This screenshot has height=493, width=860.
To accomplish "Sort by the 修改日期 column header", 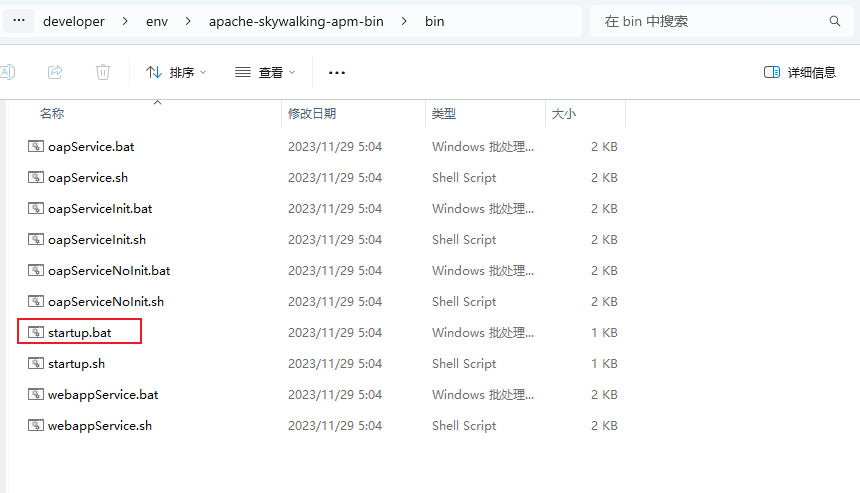I will point(312,114).
